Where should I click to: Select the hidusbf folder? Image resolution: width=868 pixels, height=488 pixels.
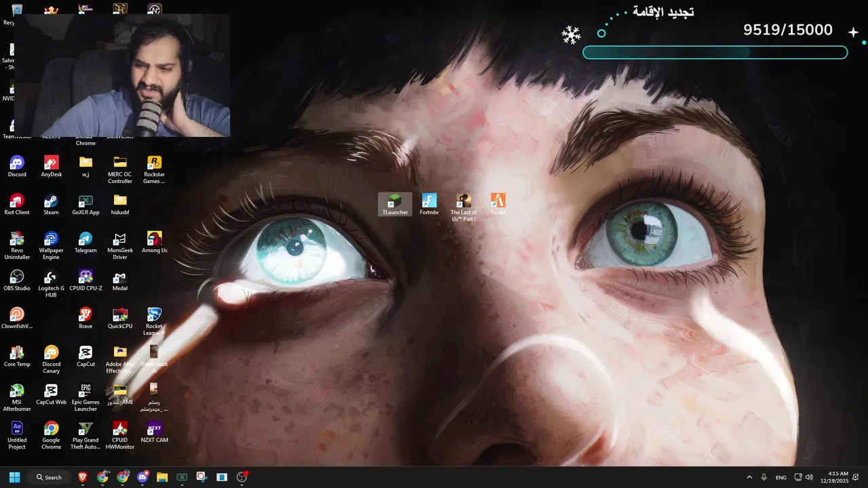[x=120, y=205]
